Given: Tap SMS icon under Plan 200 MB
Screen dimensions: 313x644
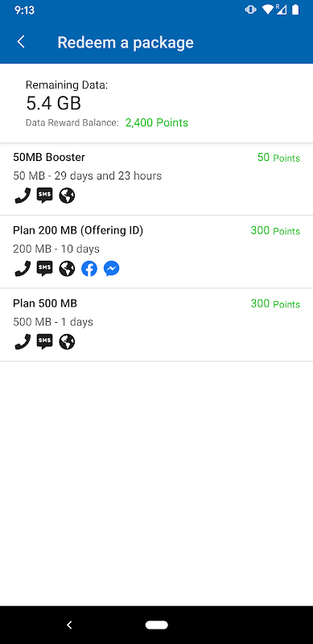Looking at the screenshot, I should click(x=45, y=269).
